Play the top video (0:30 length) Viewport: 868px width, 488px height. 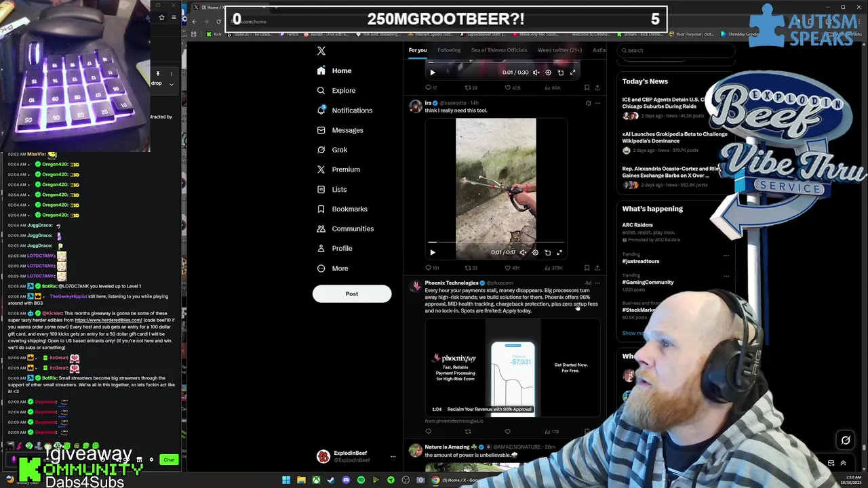[x=433, y=73]
